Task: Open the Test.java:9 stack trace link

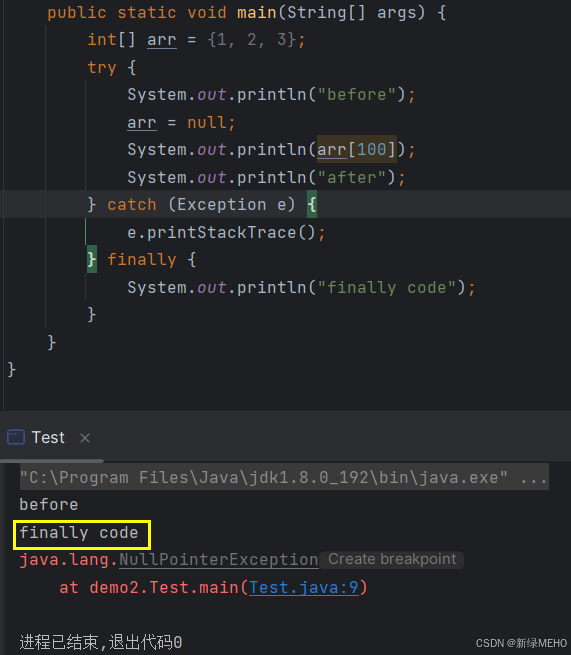Action: 304,588
